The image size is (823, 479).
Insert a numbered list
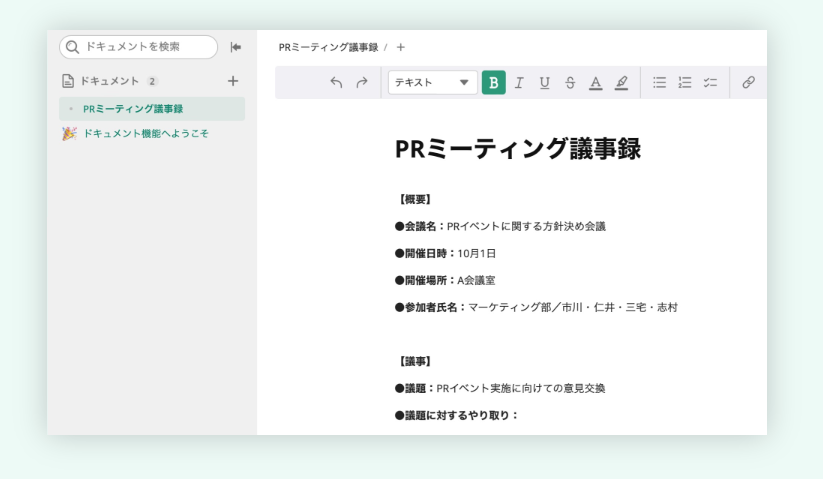point(685,83)
